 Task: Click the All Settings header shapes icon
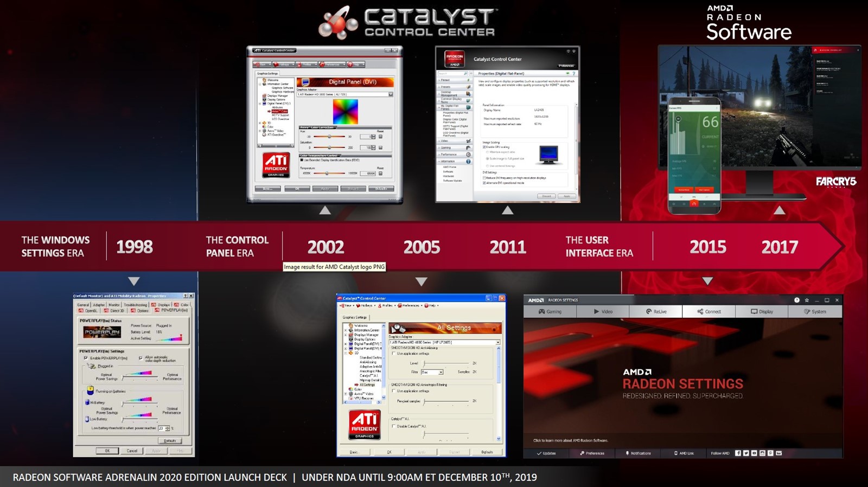pyautogui.click(x=399, y=328)
